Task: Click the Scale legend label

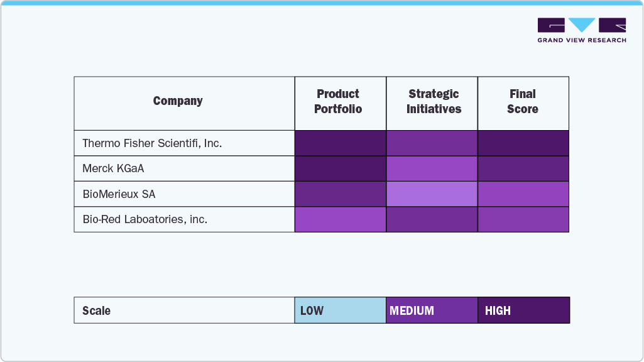Action: (97, 310)
